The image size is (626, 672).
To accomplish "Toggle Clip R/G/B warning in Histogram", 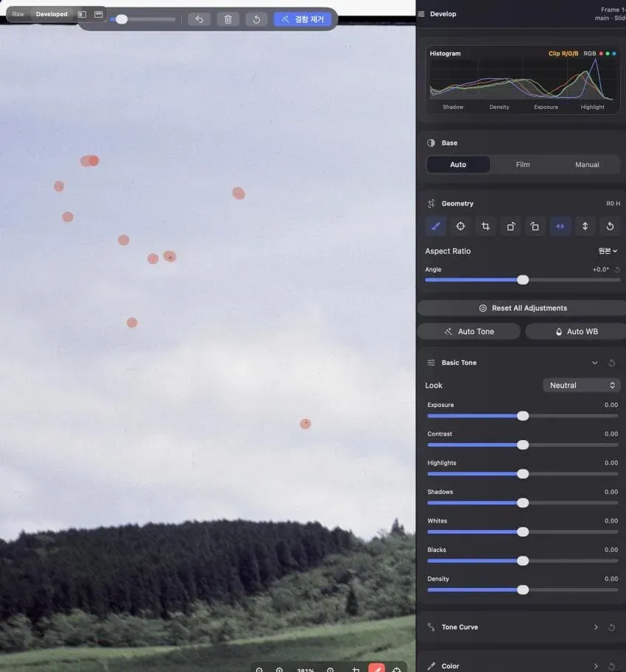I will coord(563,54).
